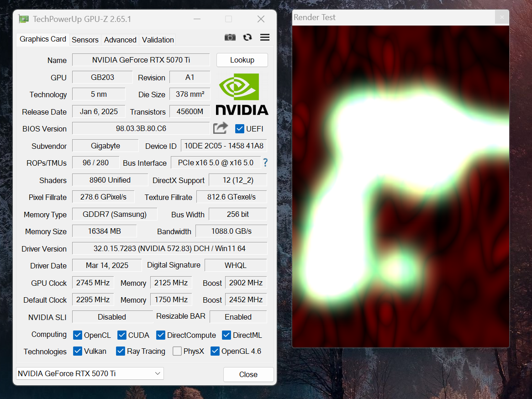
Task: Minimize the GPU-Z window
Action: point(197,19)
